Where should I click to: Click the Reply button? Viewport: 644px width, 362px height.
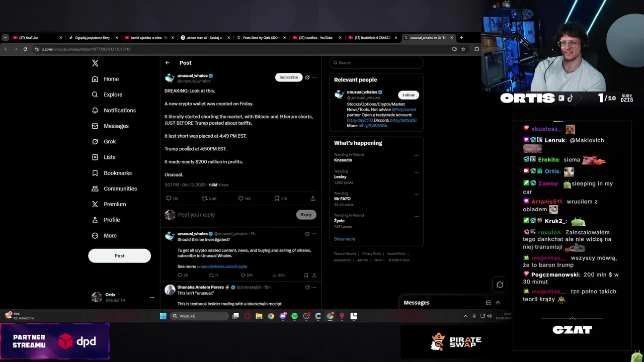306,215
